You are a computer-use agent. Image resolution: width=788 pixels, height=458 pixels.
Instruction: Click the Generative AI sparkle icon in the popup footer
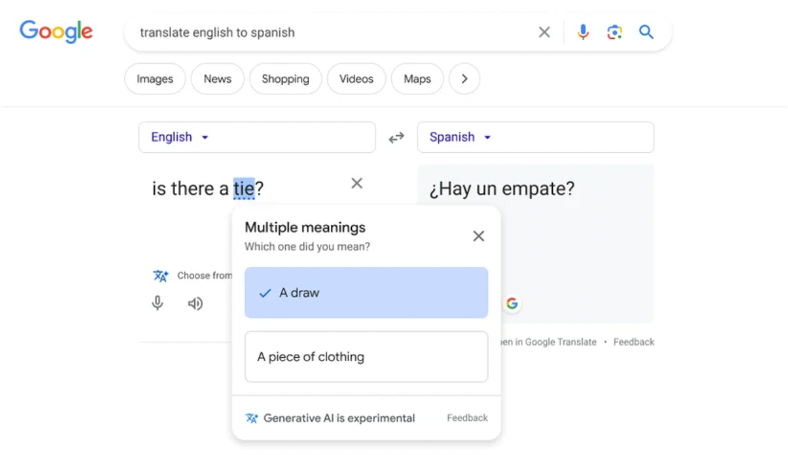pyautogui.click(x=251, y=418)
